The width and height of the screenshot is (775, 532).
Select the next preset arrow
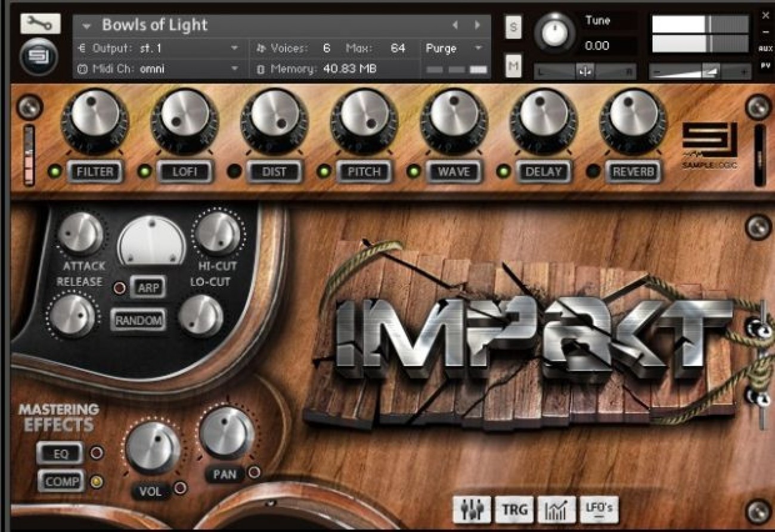(477, 25)
